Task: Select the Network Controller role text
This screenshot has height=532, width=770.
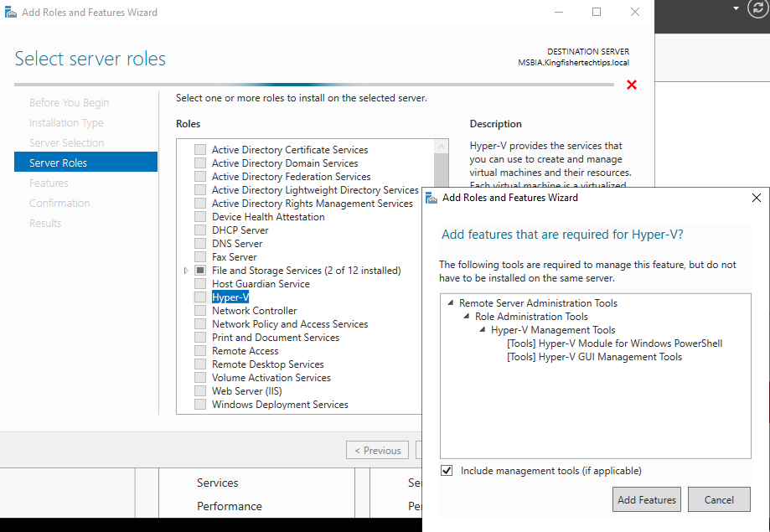Action: (255, 311)
